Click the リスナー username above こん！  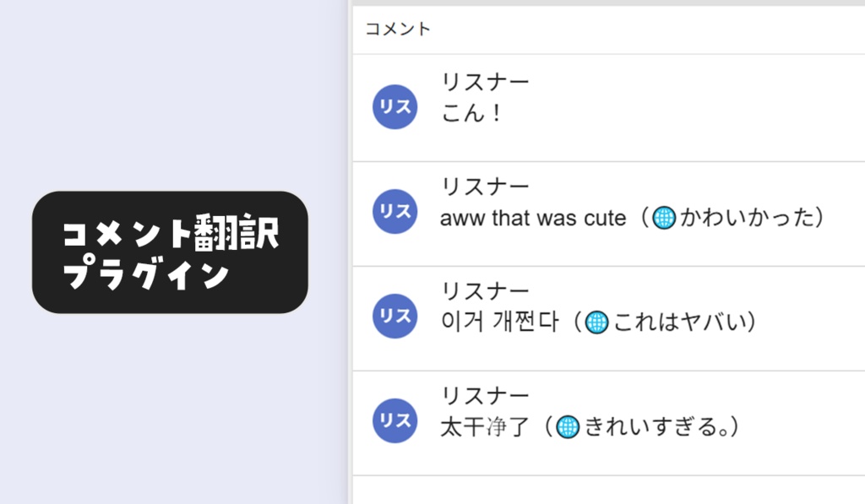tap(484, 80)
